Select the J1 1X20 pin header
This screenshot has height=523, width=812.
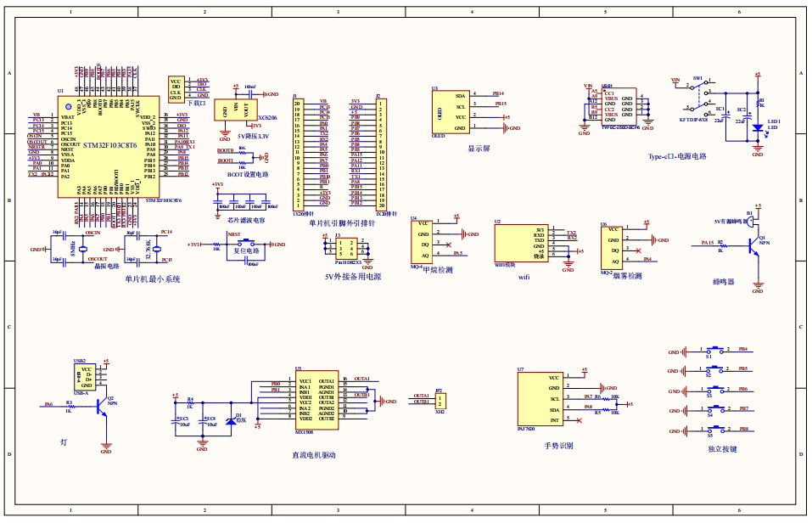pyautogui.click(x=297, y=154)
